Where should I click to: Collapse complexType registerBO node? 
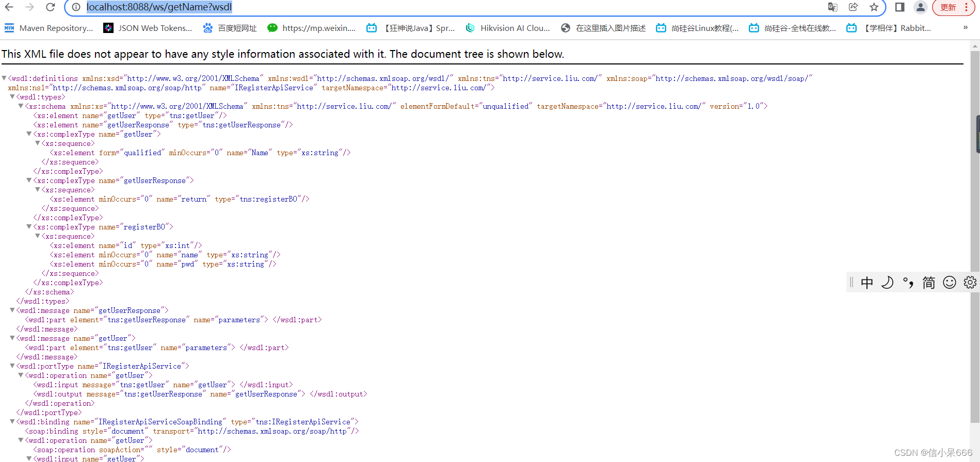[x=29, y=227]
